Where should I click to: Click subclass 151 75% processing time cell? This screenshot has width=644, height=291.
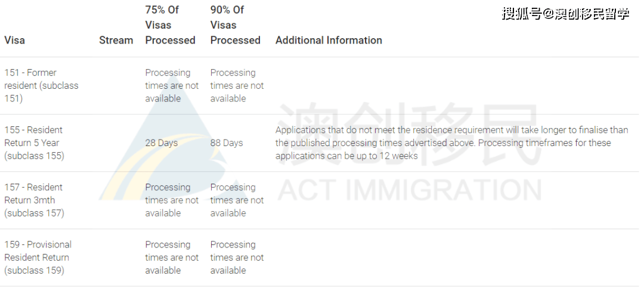172,85
